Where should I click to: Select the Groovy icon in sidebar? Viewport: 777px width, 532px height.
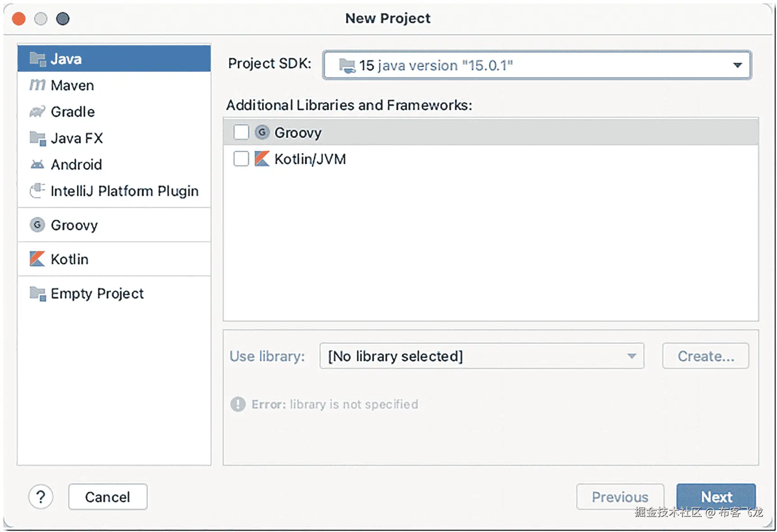click(37, 225)
